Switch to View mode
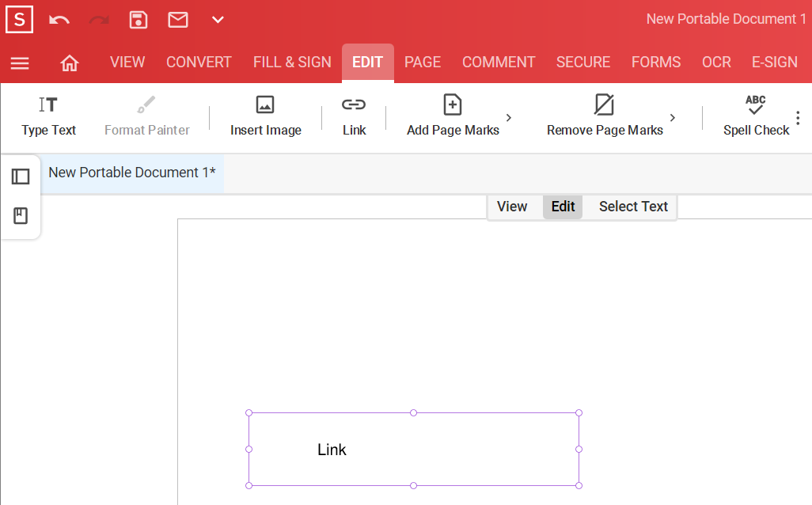 512,207
